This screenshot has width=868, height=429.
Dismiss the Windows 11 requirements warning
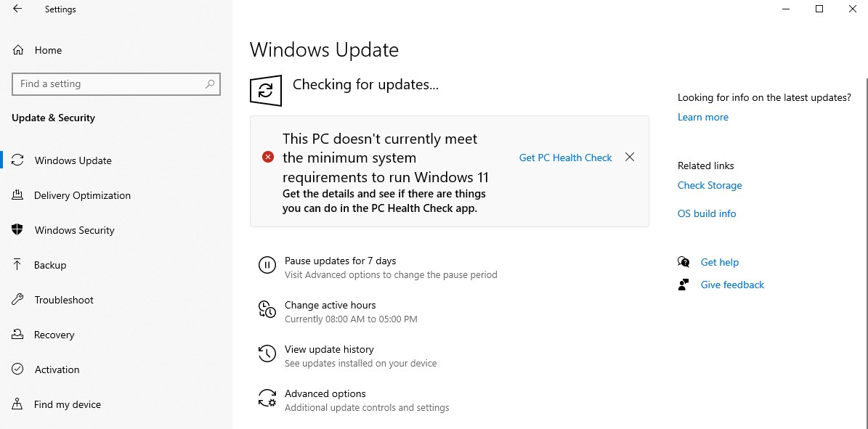click(x=629, y=157)
